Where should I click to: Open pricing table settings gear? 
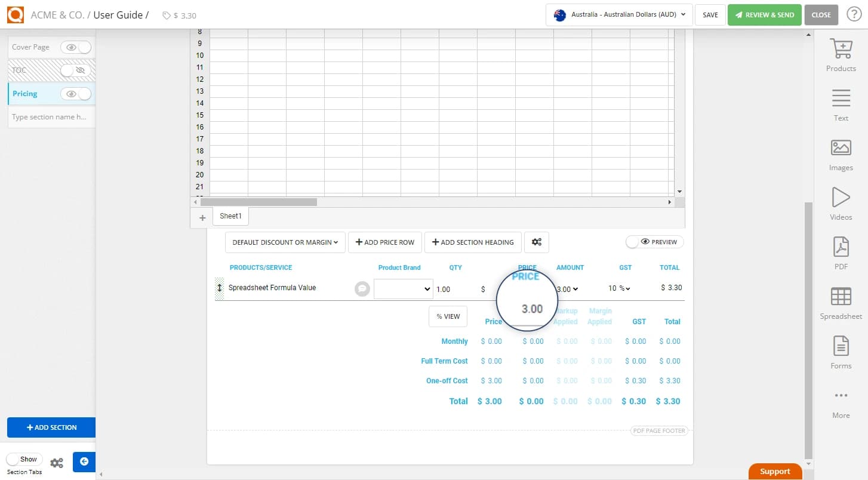coord(536,242)
